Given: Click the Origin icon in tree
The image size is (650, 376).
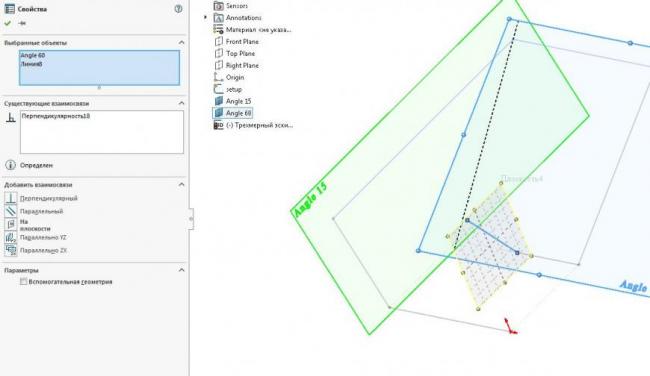Looking at the screenshot, I should [x=218, y=77].
